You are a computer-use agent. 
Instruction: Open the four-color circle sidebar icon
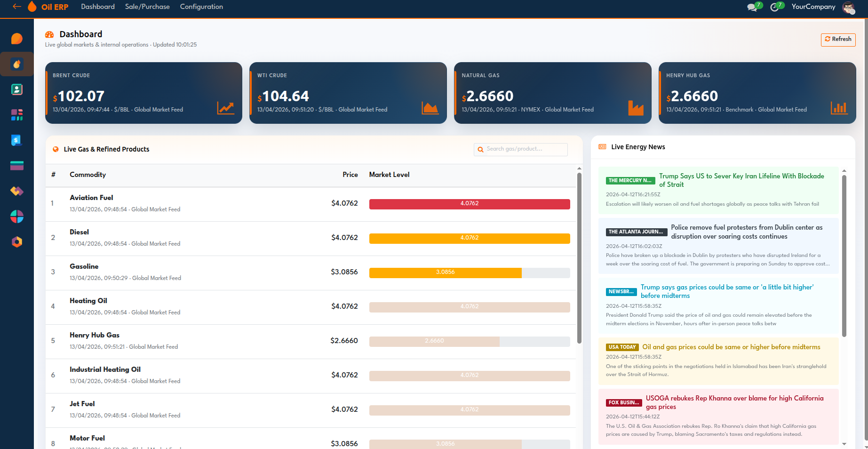pos(17,216)
